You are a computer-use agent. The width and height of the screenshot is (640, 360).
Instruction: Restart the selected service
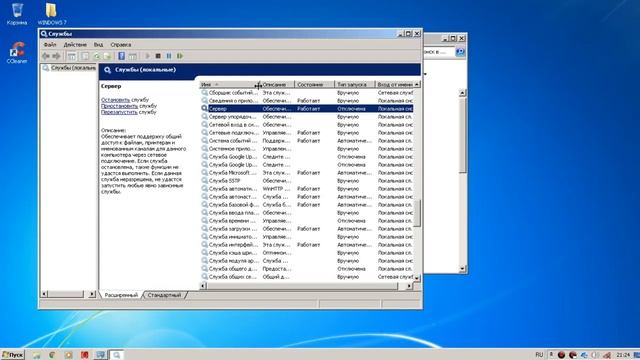point(180,56)
